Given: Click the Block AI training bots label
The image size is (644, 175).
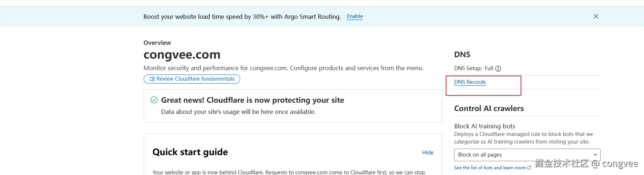Looking at the screenshot, I should [484, 126].
